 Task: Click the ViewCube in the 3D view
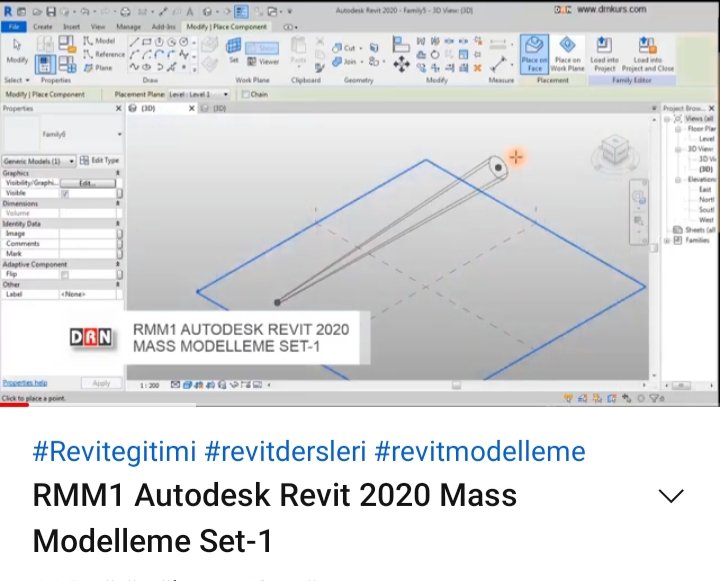coord(615,149)
